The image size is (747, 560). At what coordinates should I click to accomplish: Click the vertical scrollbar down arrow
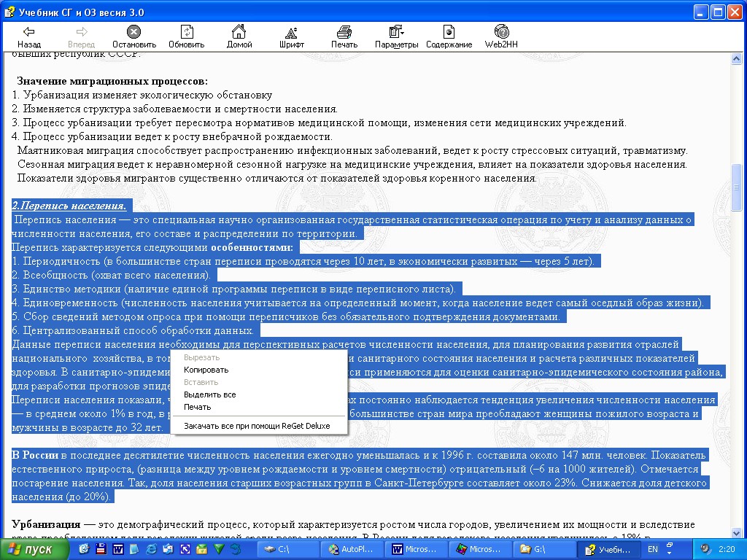coord(737,533)
